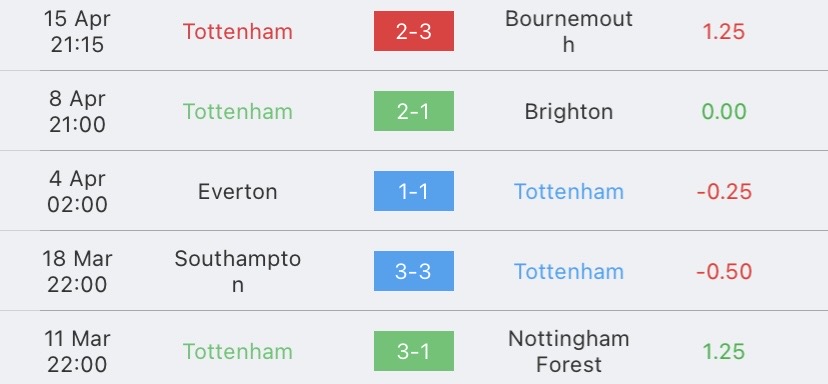Click the red 1.25 handicap value
Image resolution: width=828 pixels, height=384 pixels.
click(723, 32)
